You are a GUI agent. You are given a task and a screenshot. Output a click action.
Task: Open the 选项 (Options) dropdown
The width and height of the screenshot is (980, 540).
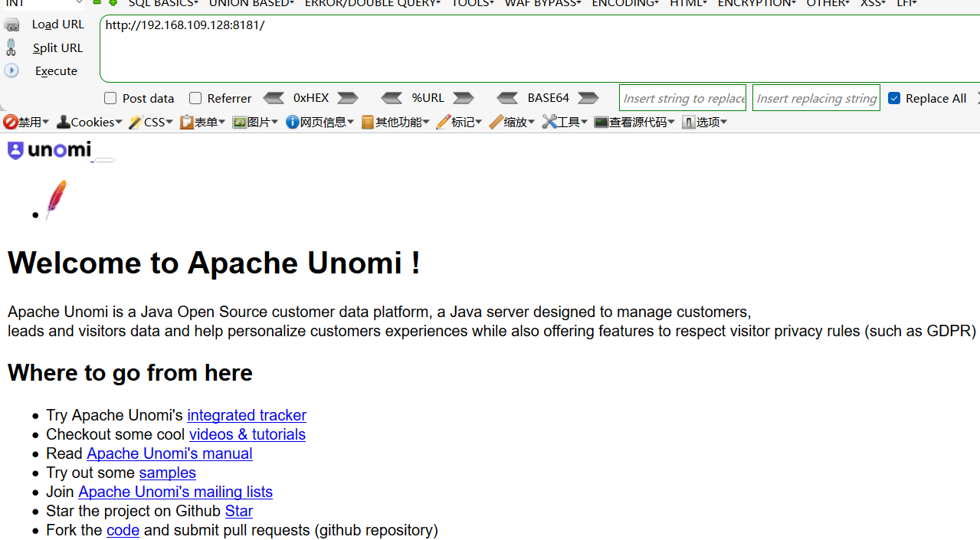pyautogui.click(x=704, y=122)
